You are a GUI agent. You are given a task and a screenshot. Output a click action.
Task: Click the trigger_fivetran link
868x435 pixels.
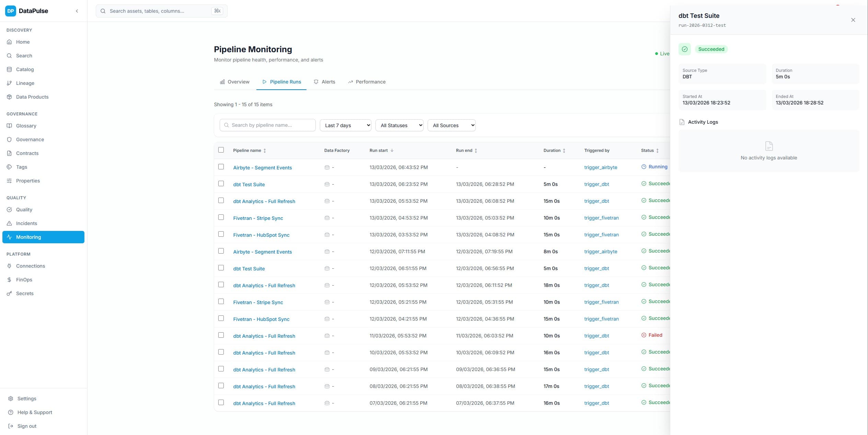point(601,218)
